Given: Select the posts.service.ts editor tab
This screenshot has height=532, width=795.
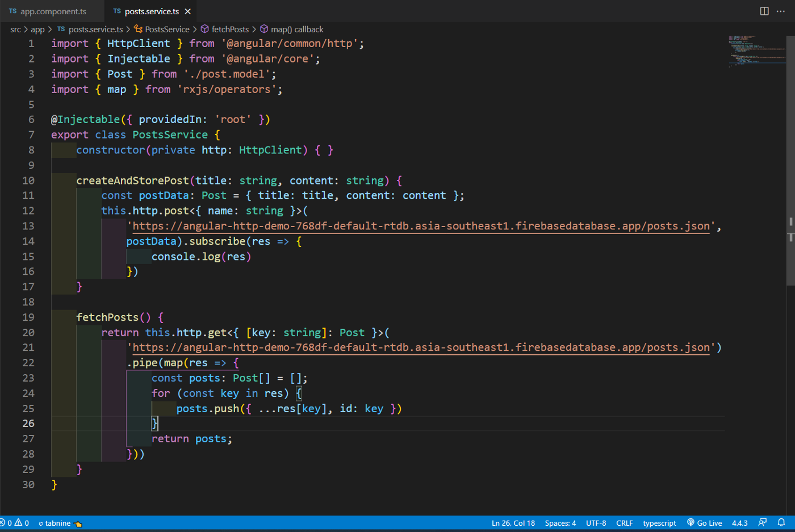Looking at the screenshot, I should point(152,11).
